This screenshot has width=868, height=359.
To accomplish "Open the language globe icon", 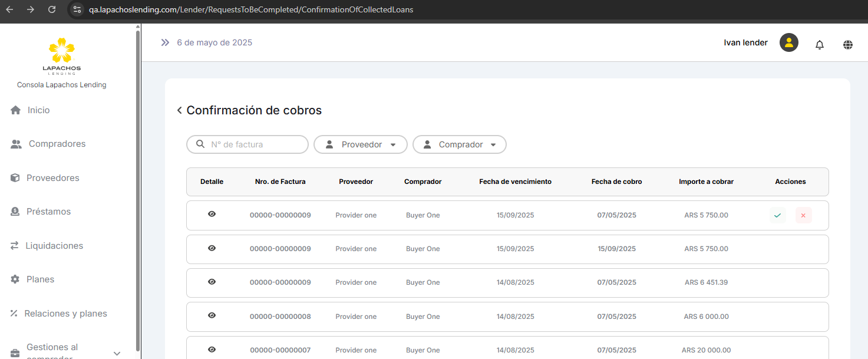I will 848,45.
